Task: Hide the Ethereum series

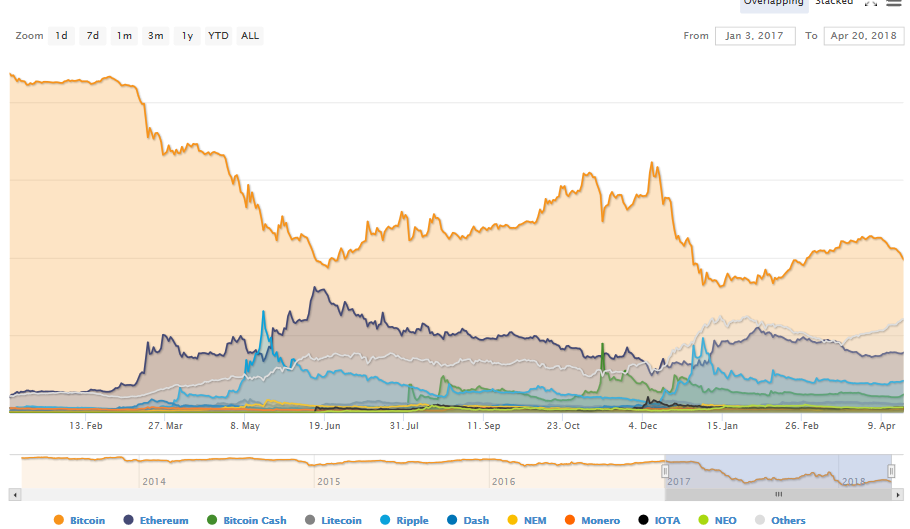Action: [156, 520]
